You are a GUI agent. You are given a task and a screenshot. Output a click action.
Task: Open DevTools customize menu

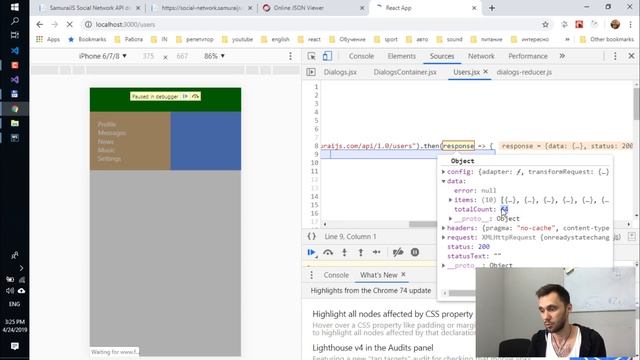(615, 56)
